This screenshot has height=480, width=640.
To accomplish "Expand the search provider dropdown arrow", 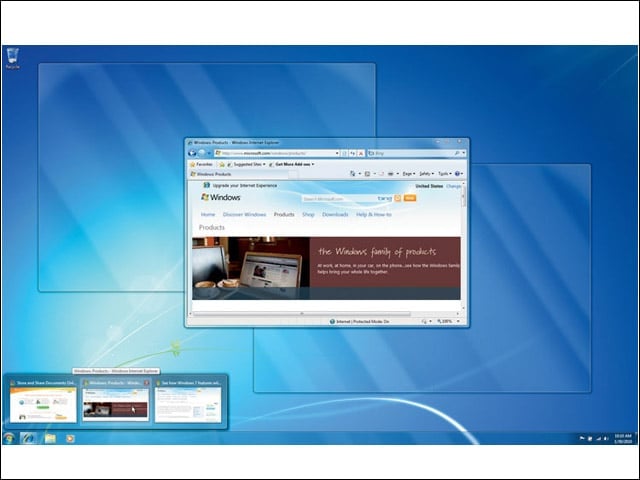I will tap(463, 153).
